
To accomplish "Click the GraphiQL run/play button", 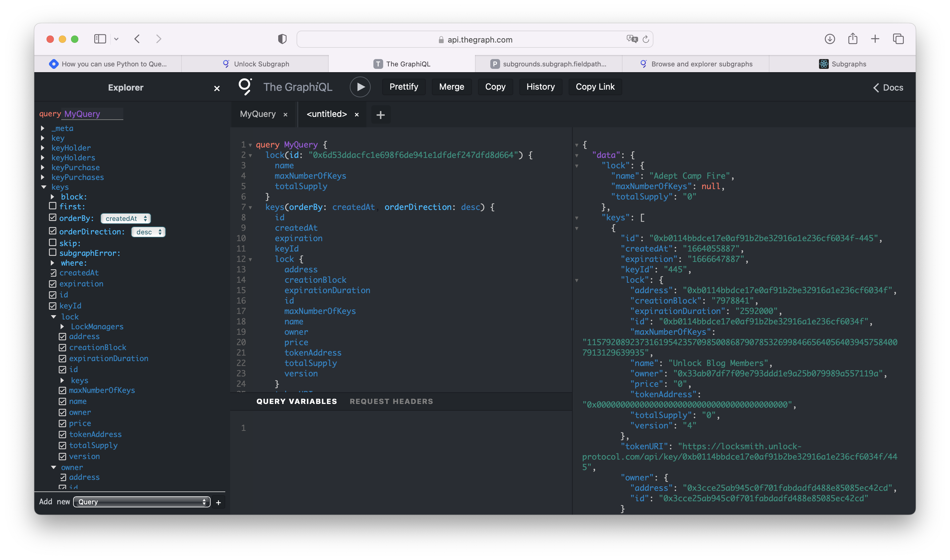I will pyautogui.click(x=360, y=87).
